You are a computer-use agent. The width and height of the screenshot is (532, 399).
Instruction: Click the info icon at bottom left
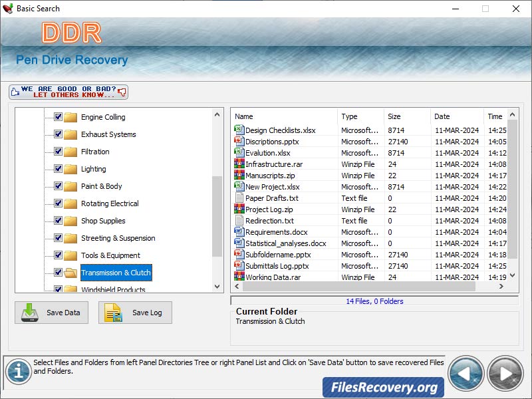coord(19,370)
